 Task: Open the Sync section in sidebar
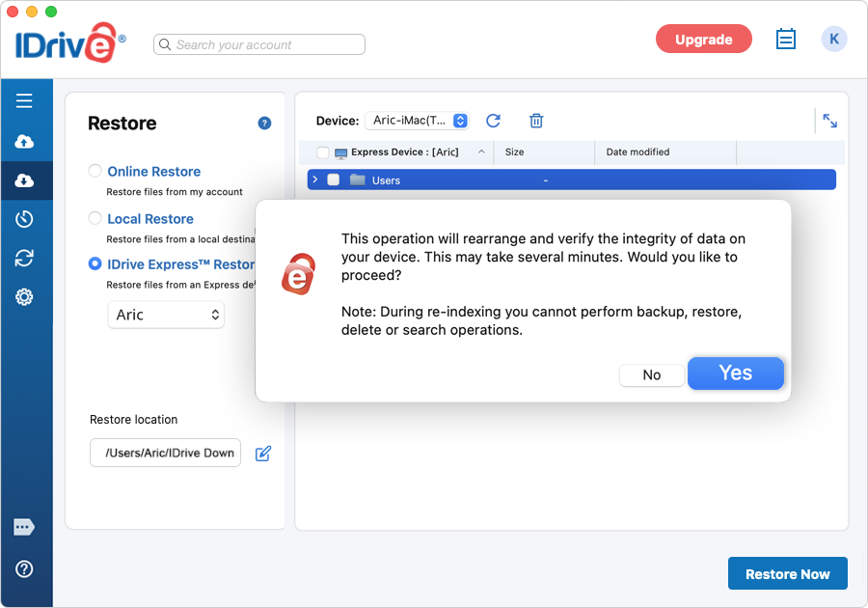click(24, 258)
